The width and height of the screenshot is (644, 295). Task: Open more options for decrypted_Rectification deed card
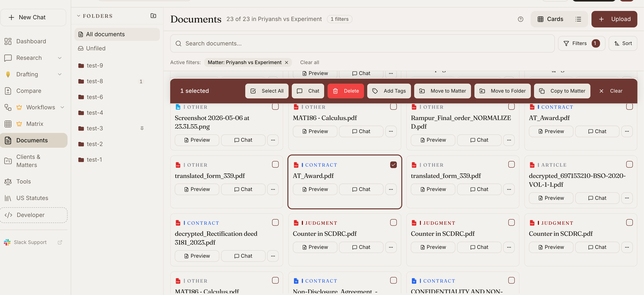pos(273,256)
